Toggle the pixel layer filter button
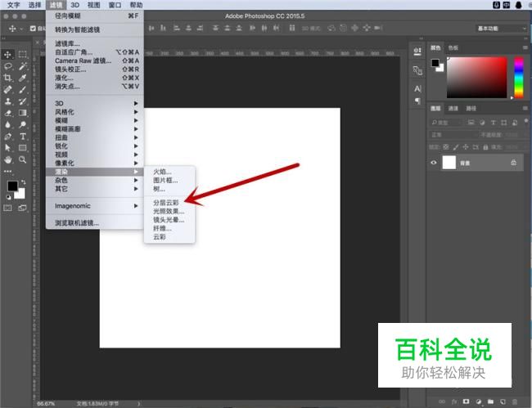 (x=471, y=123)
